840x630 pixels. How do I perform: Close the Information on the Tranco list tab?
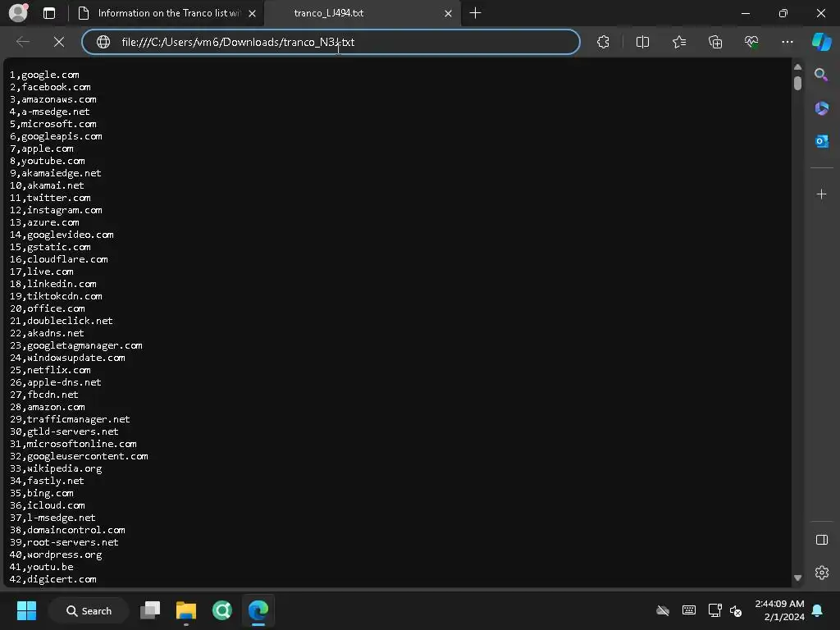(252, 13)
